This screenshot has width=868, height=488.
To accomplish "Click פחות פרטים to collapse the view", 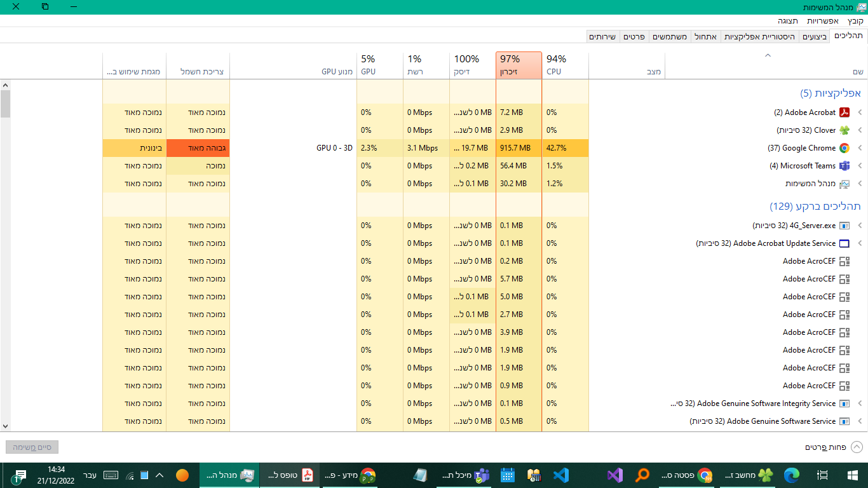I will click(x=834, y=447).
